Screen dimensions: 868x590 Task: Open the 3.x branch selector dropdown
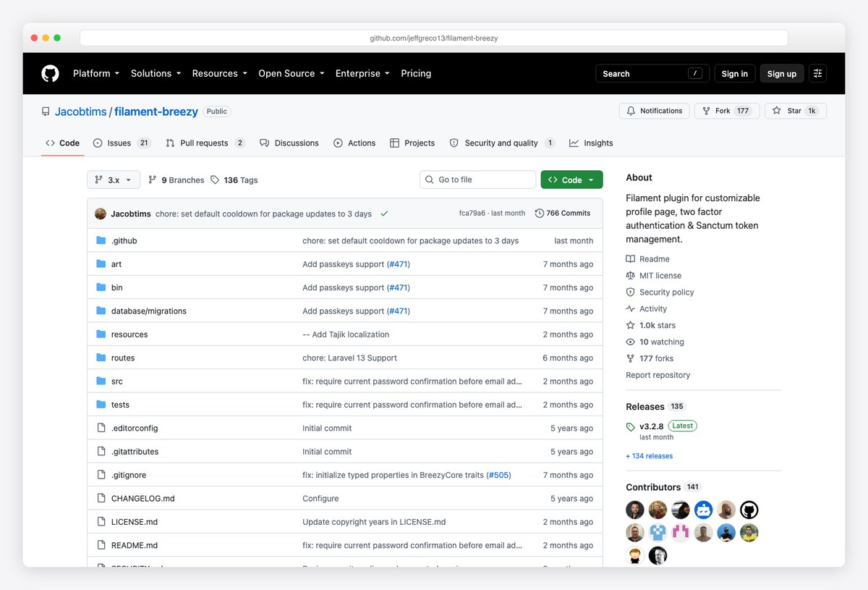[114, 180]
